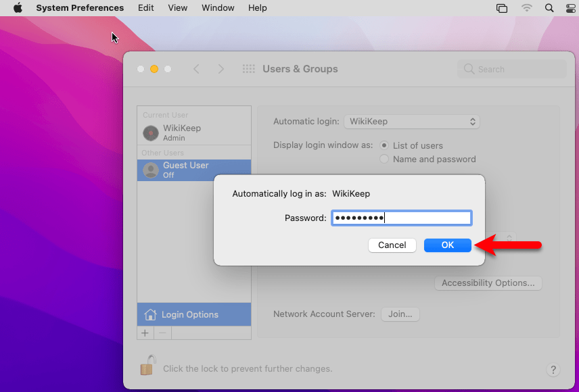Select Login Options in the sidebar
This screenshot has height=392, width=579.
194,314
